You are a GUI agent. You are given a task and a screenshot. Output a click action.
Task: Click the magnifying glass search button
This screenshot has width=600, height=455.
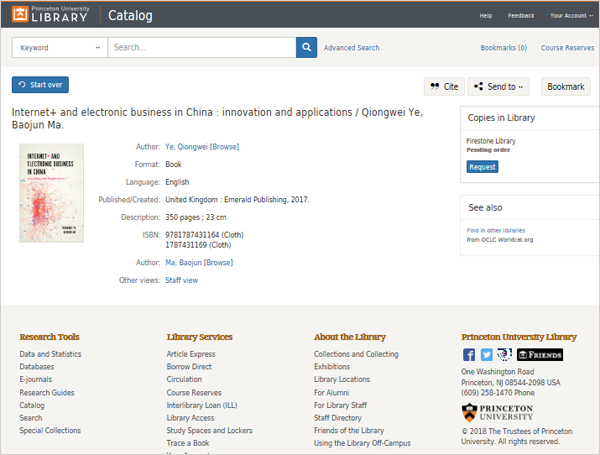tap(306, 47)
